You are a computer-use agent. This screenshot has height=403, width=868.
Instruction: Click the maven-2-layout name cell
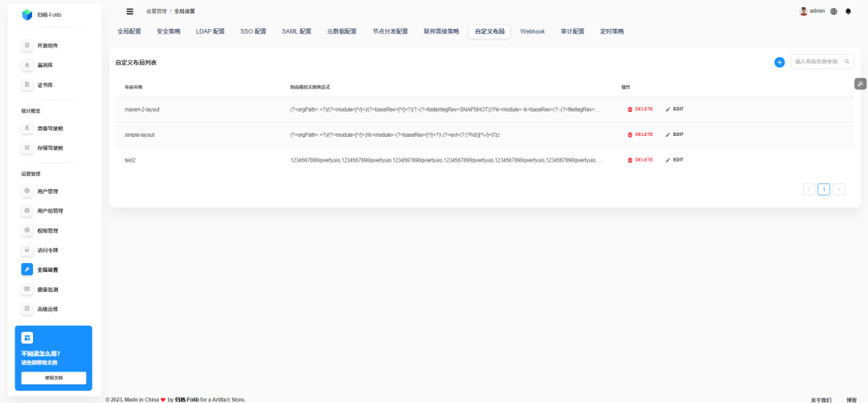(x=142, y=109)
